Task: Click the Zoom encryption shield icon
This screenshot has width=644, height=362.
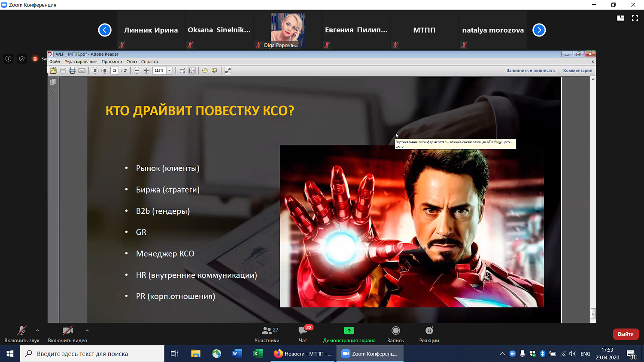Action: [x=22, y=59]
